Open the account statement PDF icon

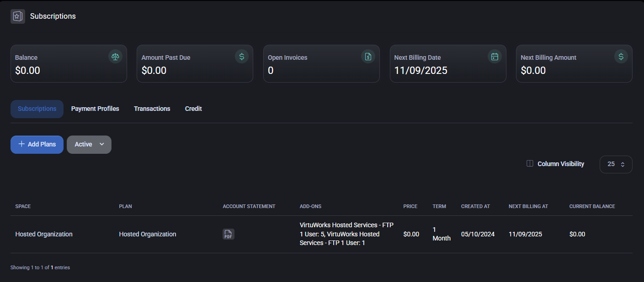click(x=228, y=234)
